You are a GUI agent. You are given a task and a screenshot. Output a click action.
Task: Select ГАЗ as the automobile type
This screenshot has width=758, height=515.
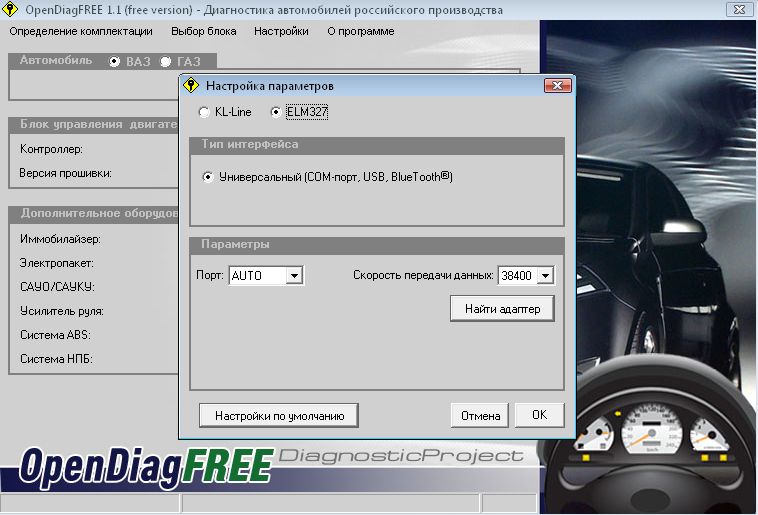tap(166, 62)
